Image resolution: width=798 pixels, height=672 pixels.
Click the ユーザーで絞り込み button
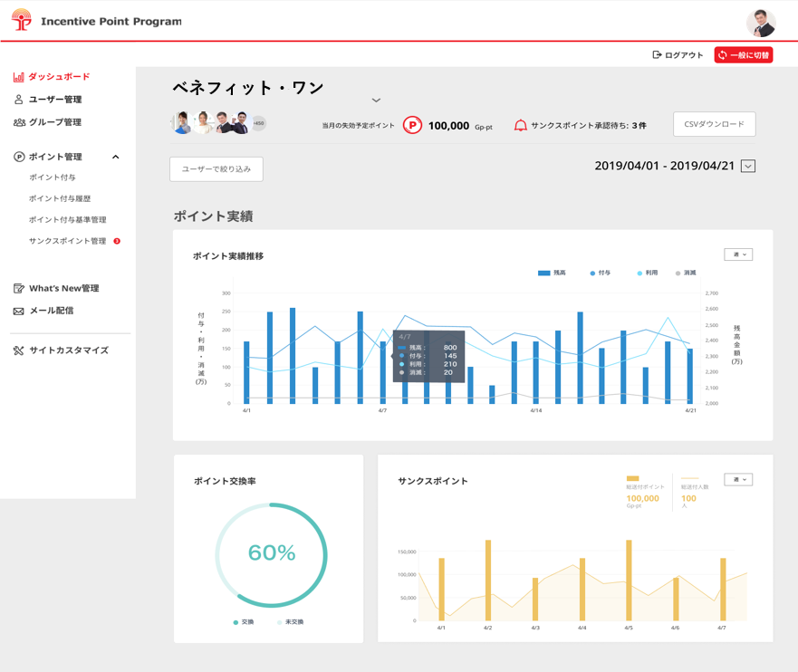(216, 169)
